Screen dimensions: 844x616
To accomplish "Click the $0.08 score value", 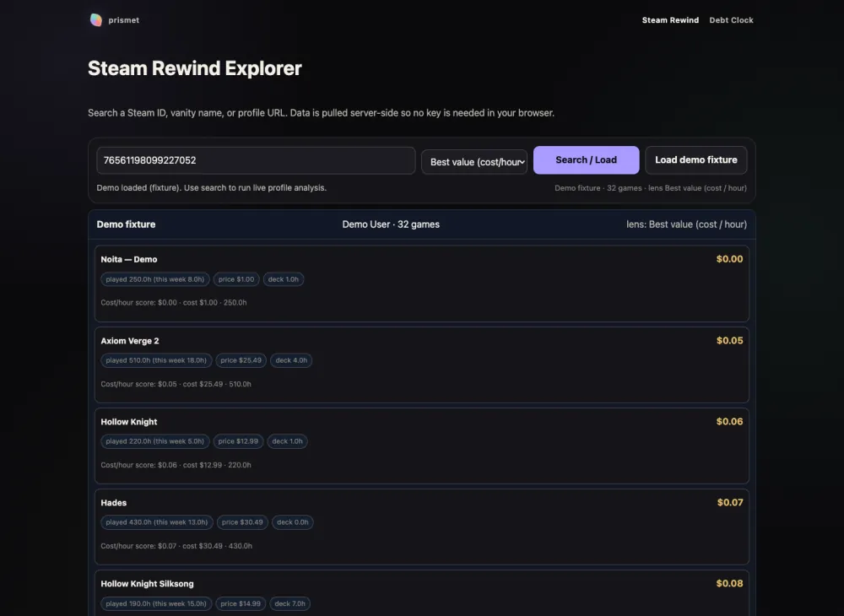I will 729,583.
